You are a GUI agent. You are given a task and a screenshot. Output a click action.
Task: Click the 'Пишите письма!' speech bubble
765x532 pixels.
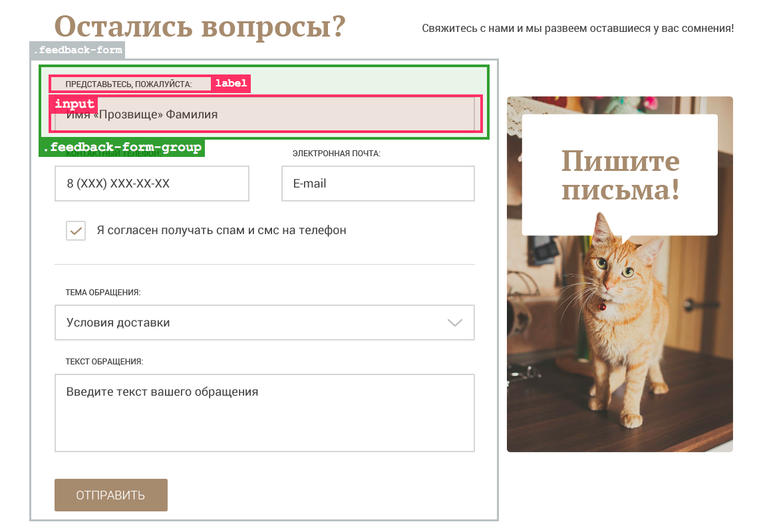(x=619, y=175)
